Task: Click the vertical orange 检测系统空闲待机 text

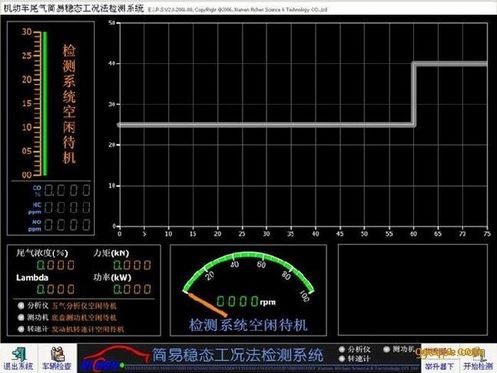Action: (x=69, y=104)
